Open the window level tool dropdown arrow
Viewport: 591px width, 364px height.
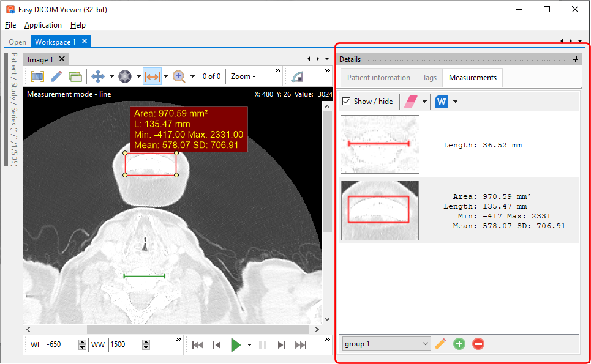pos(138,76)
